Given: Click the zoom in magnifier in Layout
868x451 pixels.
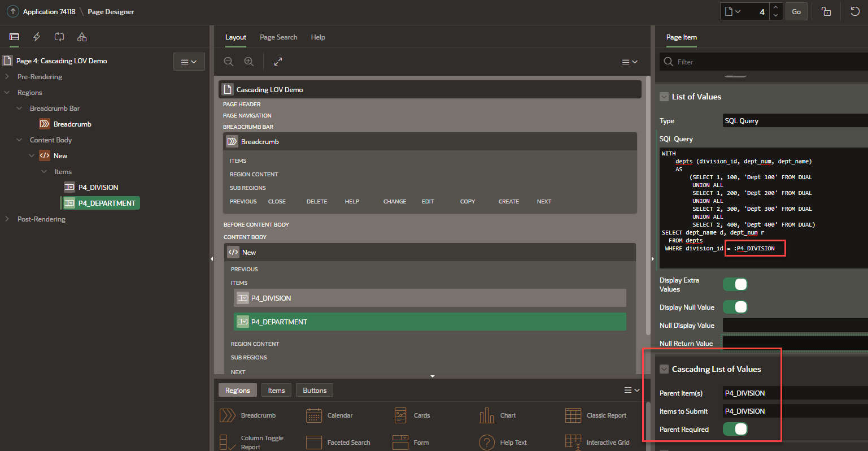Looking at the screenshot, I should click(249, 62).
